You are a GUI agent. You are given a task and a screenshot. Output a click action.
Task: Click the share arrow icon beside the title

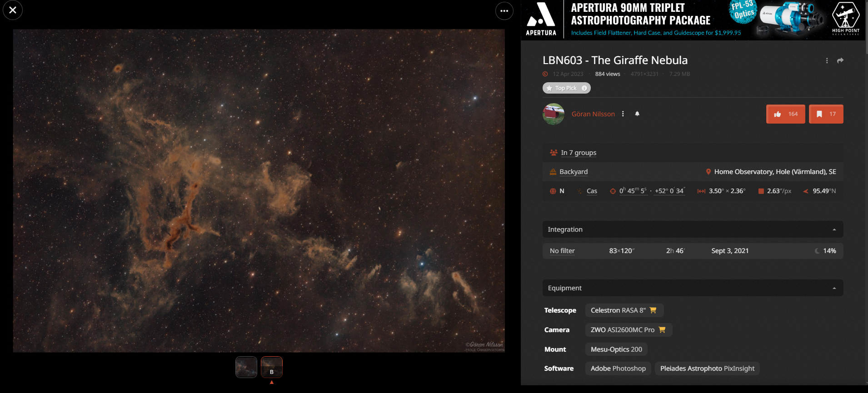point(840,60)
